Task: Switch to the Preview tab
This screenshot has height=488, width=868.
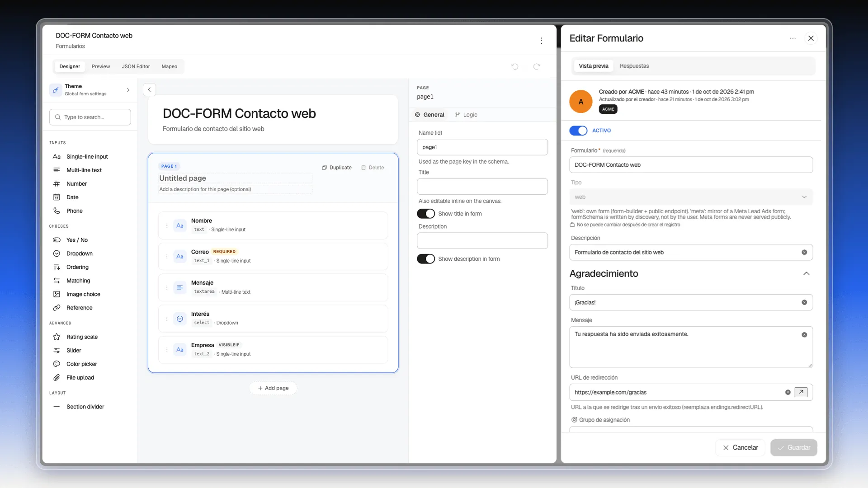Action: click(101, 66)
